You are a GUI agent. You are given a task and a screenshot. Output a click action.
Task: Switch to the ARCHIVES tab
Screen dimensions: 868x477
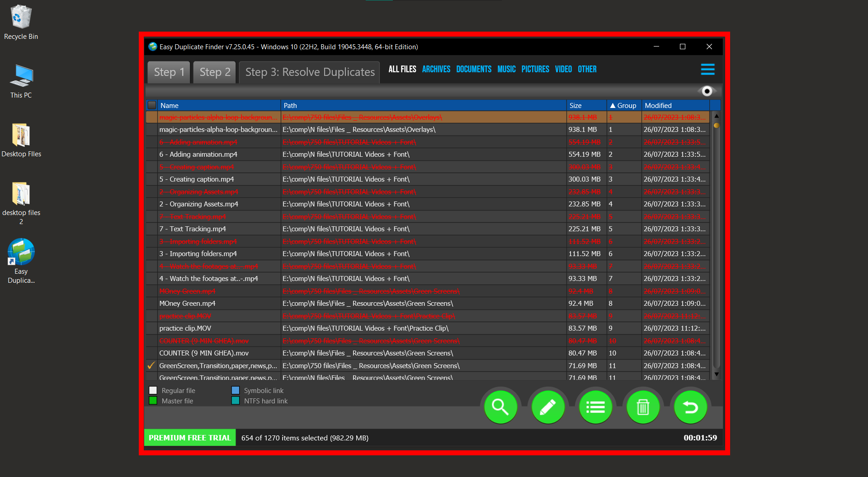coord(436,69)
